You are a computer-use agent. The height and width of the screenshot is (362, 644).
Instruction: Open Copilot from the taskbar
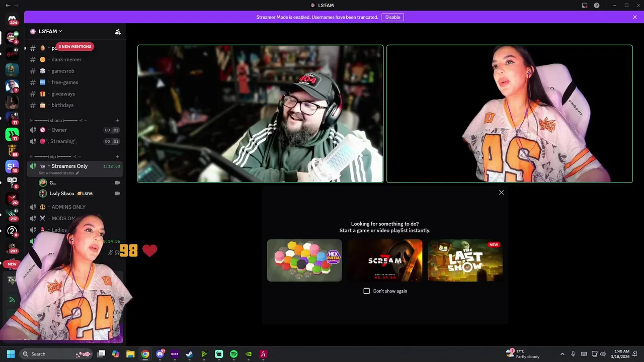[116, 354]
